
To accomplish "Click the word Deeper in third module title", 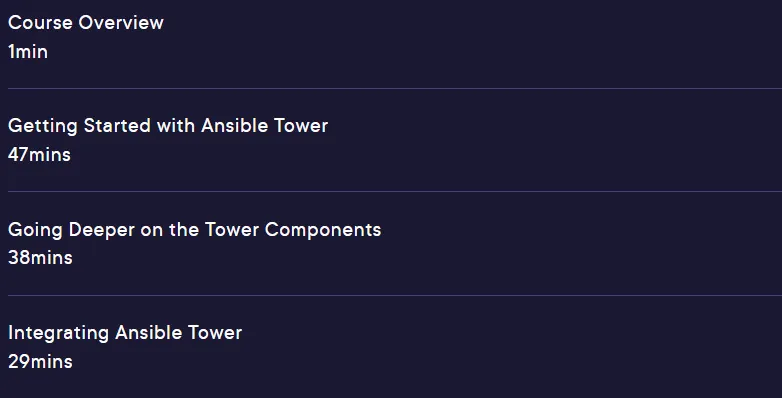I will click(x=102, y=230).
